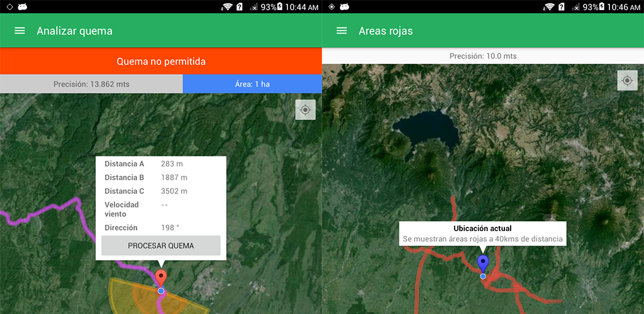
Task: Tap the Área: 1 ha indicator
Action: coord(252,84)
